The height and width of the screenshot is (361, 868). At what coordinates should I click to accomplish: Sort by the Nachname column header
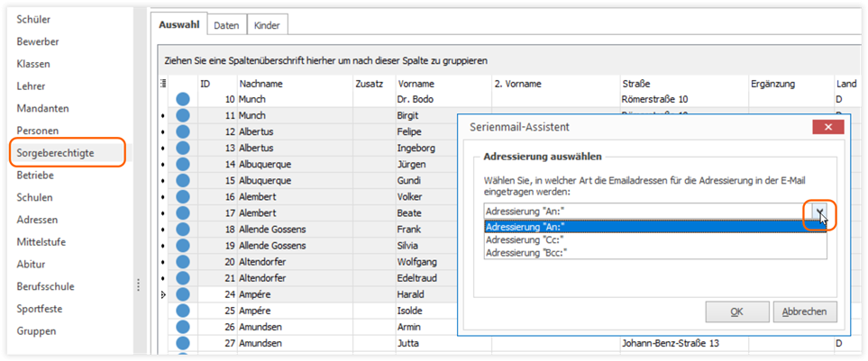coord(295,84)
